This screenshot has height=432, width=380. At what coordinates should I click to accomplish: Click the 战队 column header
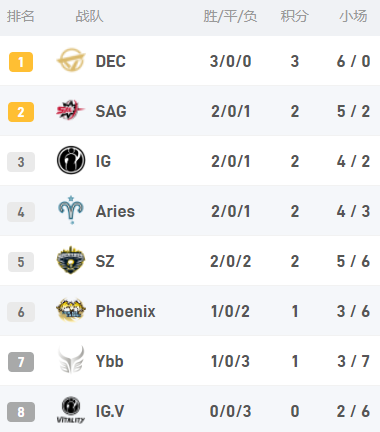[x=89, y=16]
